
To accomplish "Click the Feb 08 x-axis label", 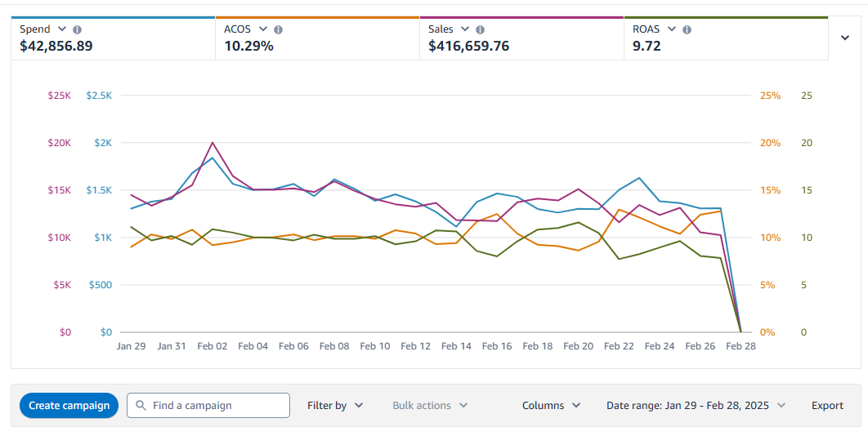I will [334, 346].
